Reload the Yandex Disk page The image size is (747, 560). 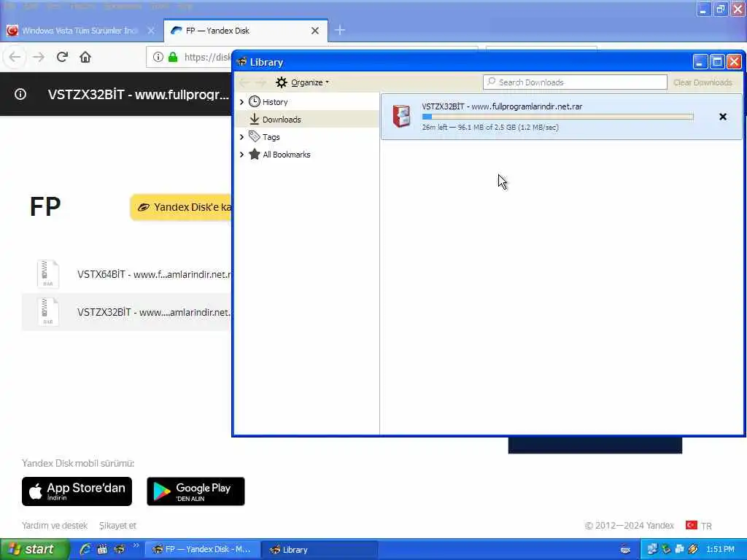click(x=62, y=57)
